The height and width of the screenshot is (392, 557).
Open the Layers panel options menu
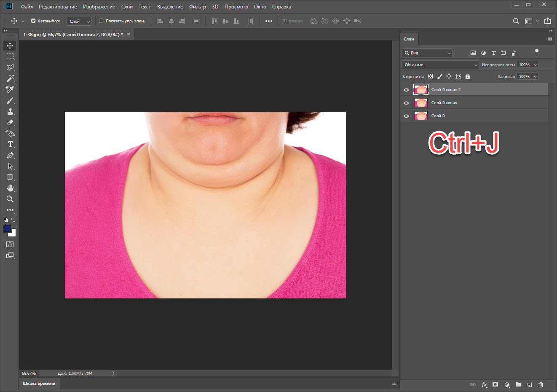pos(550,39)
